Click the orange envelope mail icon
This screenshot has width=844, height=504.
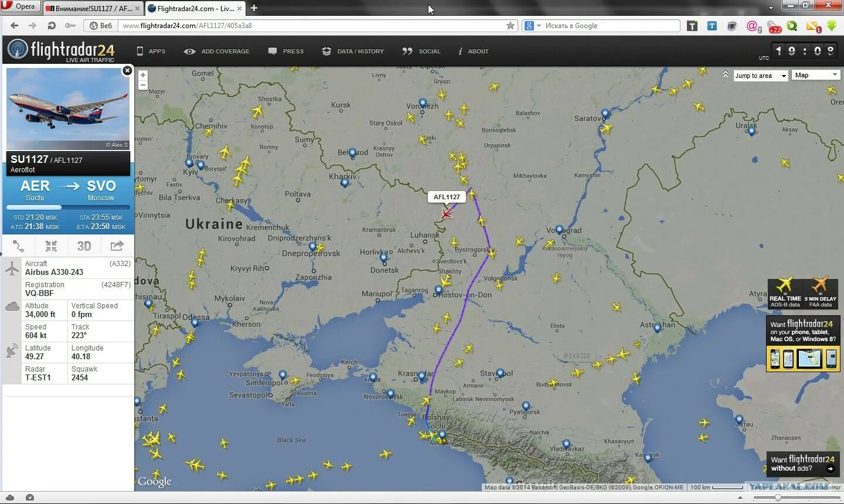tap(813, 26)
